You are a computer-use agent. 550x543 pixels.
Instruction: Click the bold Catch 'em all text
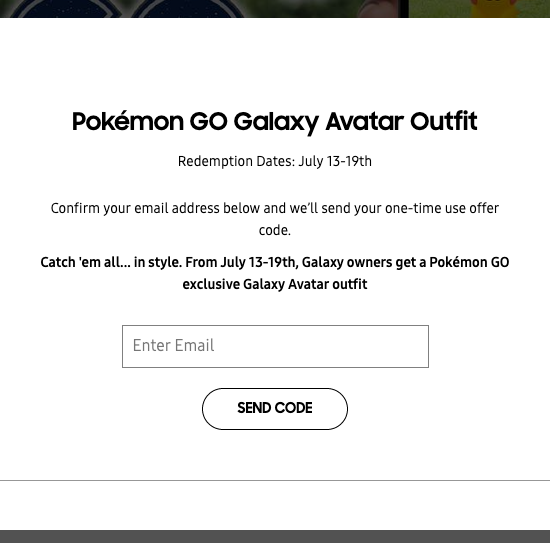(275, 273)
